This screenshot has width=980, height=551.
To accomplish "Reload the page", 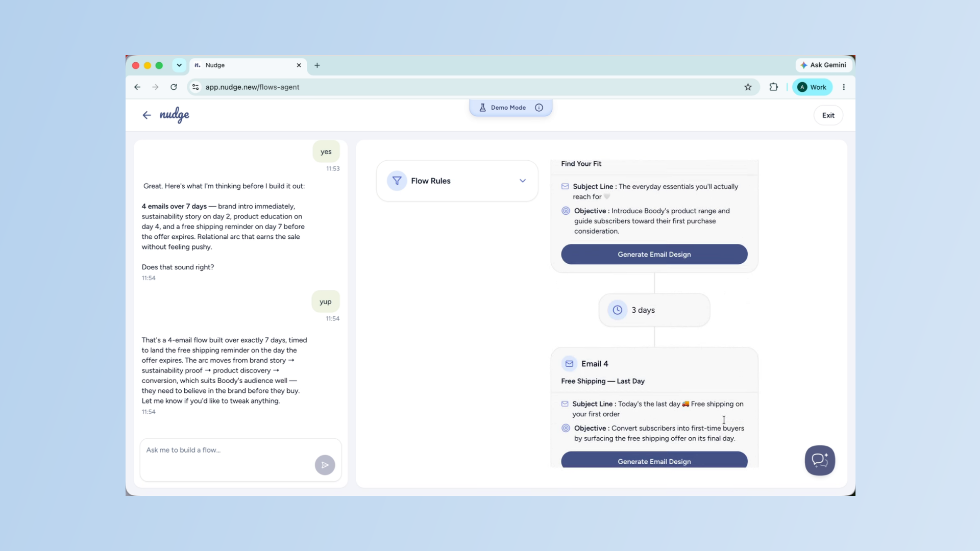I will tap(174, 87).
